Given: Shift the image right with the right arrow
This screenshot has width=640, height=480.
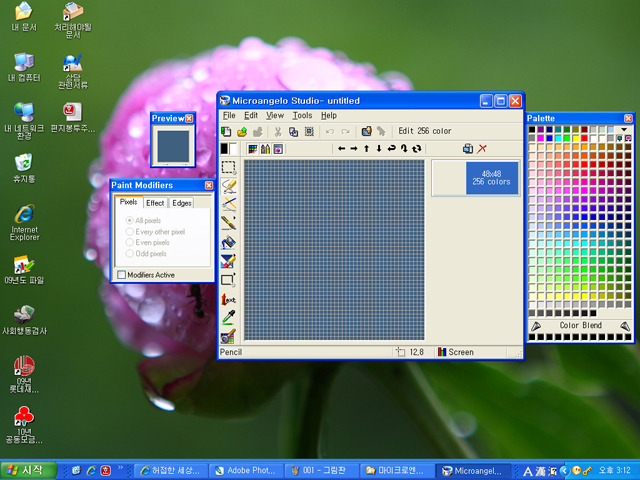Looking at the screenshot, I should point(354,149).
